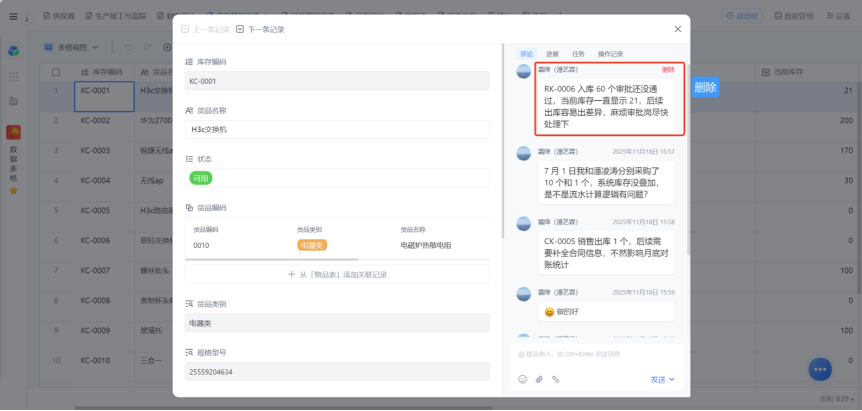
Task: Click the CK-0005 销售出库 comment bubble
Action: (x=606, y=253)
